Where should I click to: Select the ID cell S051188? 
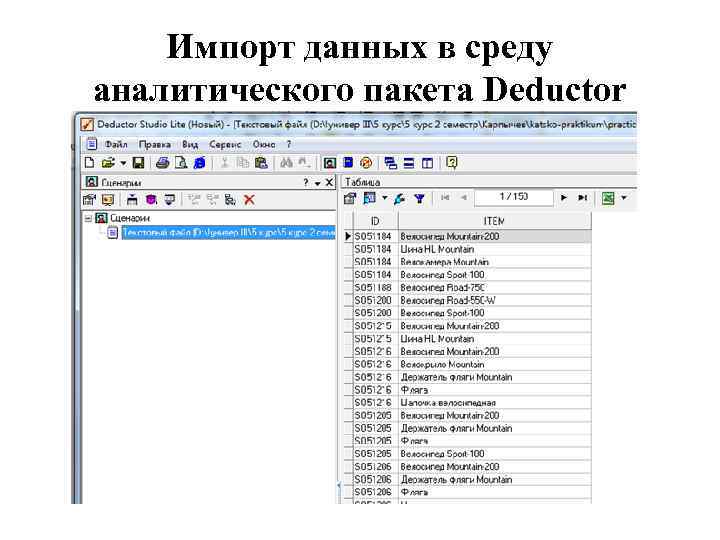coord(375,287)
